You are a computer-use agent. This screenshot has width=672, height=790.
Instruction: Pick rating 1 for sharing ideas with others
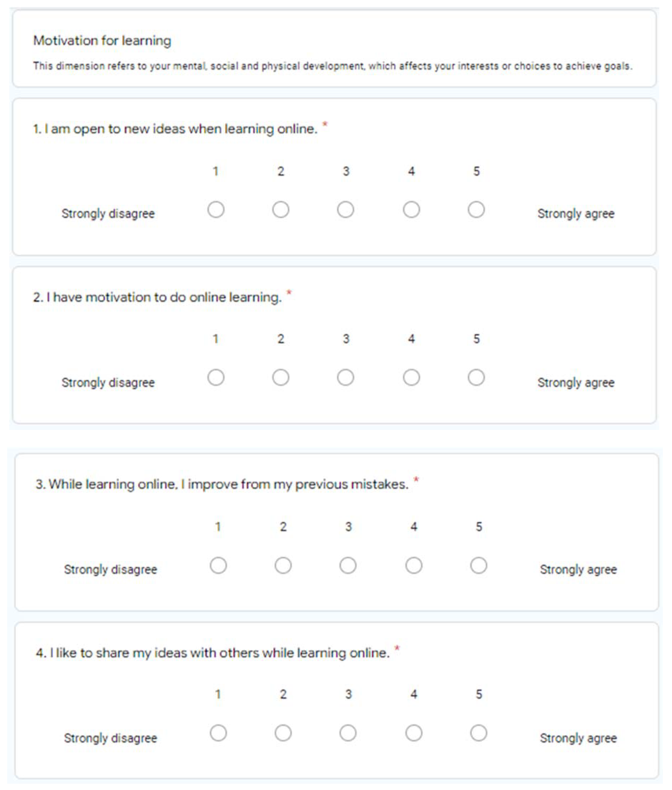point(218,733)
